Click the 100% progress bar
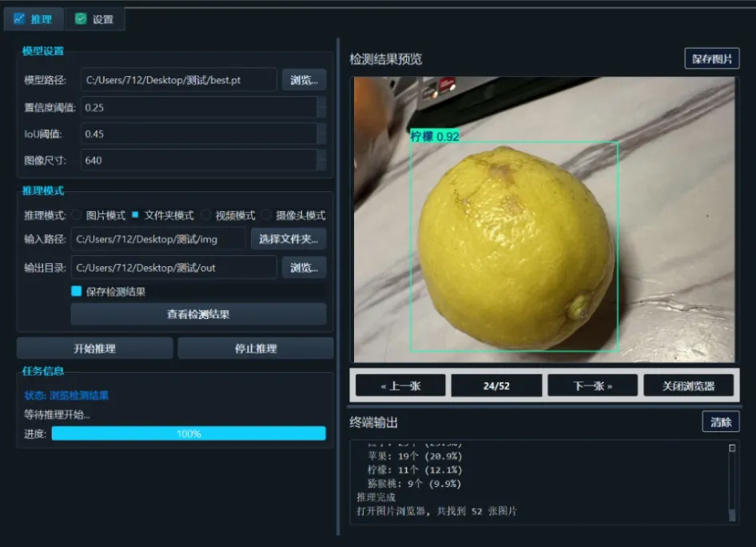 pyautogui.click(x=188, y=433)
